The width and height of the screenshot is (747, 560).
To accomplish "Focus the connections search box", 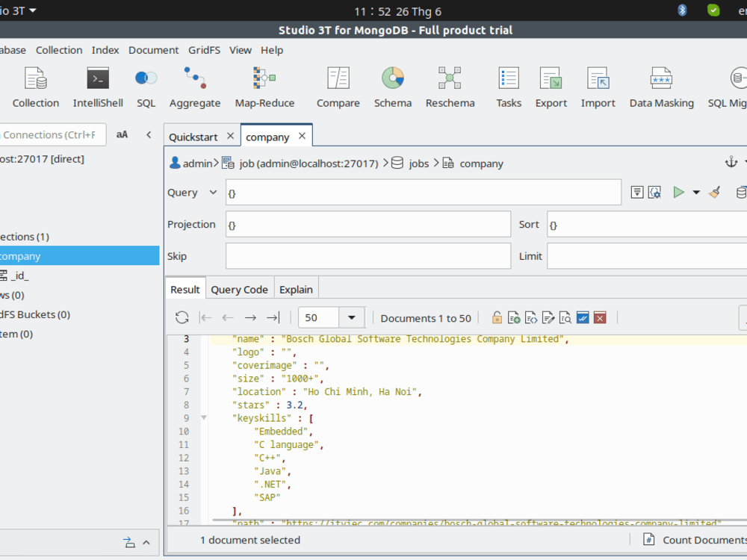I will (52, 134).
